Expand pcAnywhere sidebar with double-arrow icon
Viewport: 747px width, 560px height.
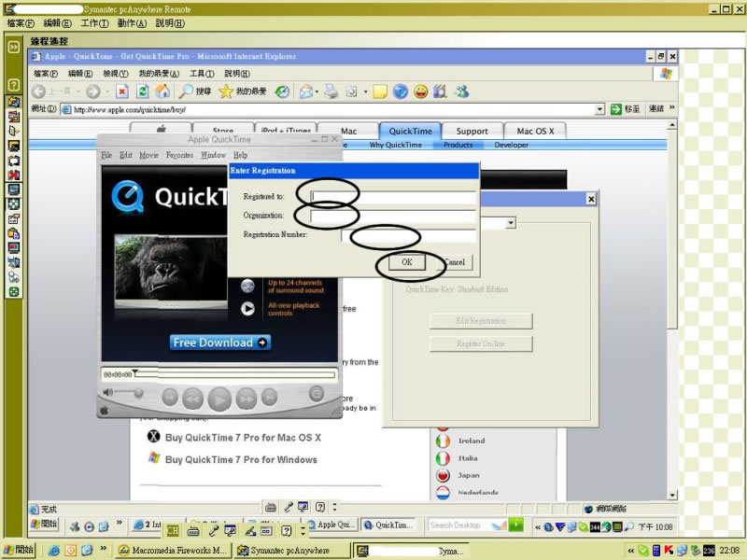click(x=14, y=47)
